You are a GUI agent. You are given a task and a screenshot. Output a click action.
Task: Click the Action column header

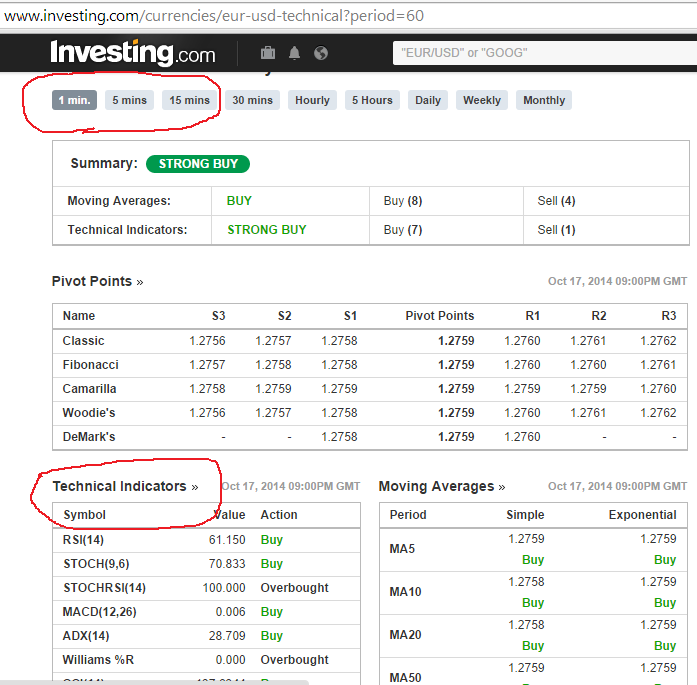[x=279, y=515]
